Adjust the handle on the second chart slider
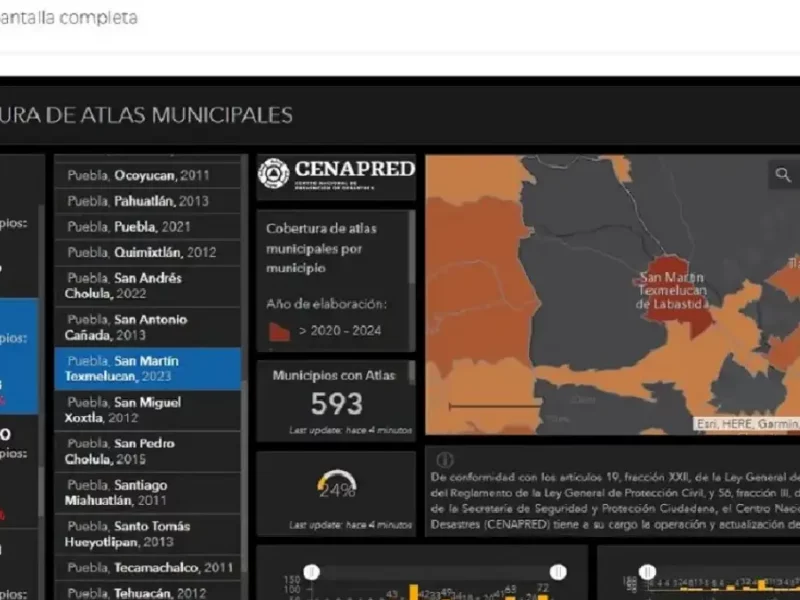This screenshot has height=600, width=800. point(647,572)
